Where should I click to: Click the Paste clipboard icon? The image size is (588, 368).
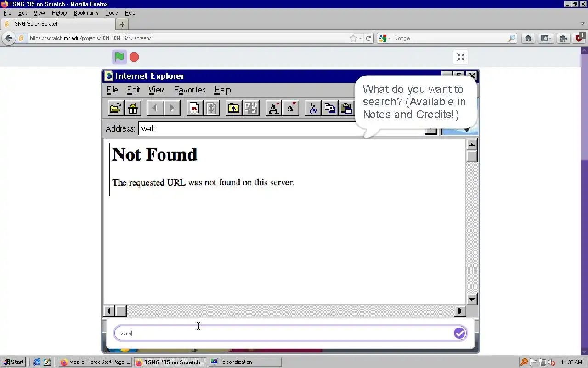point(346,108)
